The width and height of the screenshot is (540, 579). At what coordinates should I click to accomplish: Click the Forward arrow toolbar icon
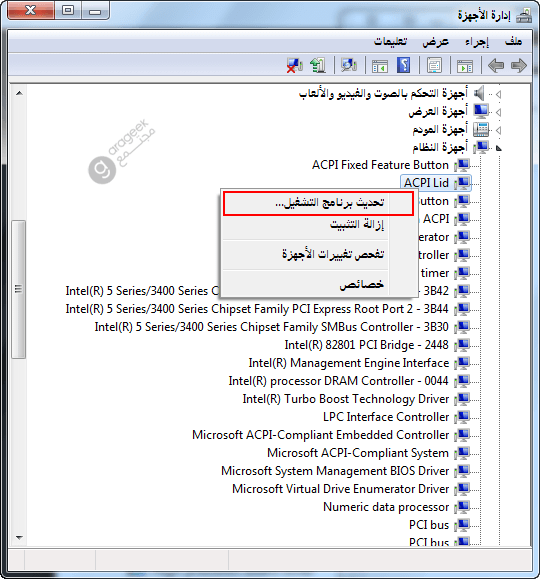tap(519, 66)
